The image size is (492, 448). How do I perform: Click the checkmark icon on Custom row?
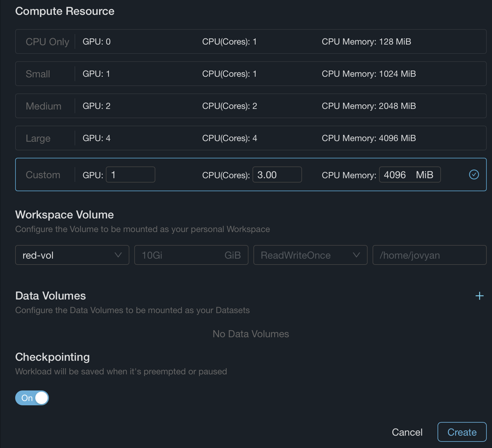coord(474,175)
